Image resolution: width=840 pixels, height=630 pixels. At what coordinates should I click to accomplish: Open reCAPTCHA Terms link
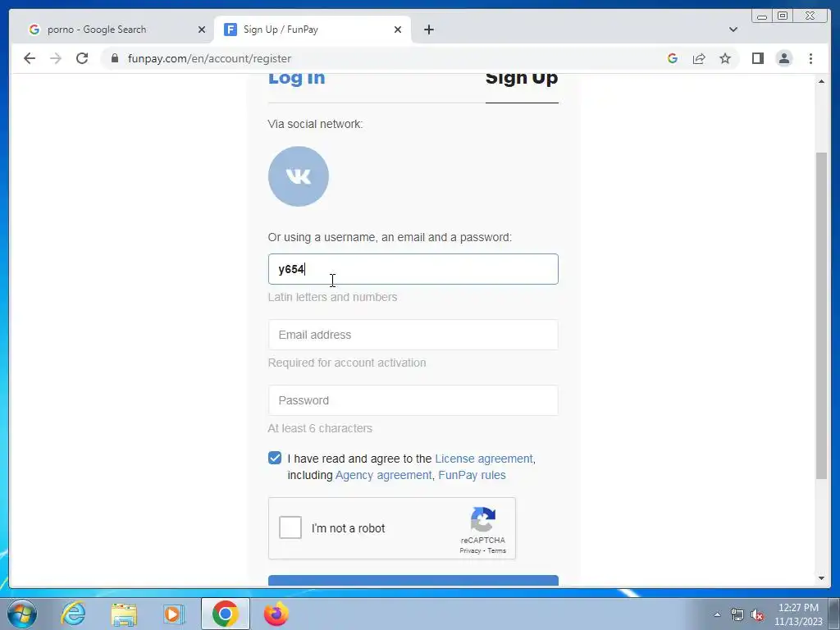point(496,550)
